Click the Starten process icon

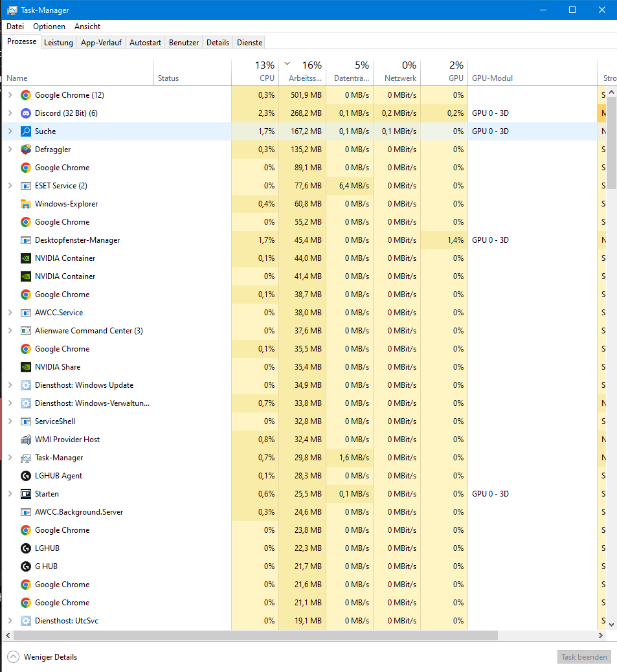point(26,494)
